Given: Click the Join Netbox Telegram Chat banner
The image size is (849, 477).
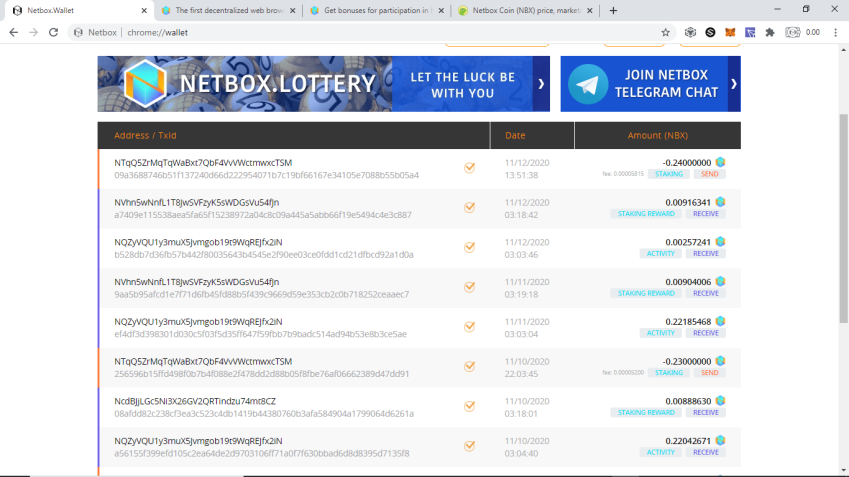Looking at the screenshot, I should pos(650,84).
